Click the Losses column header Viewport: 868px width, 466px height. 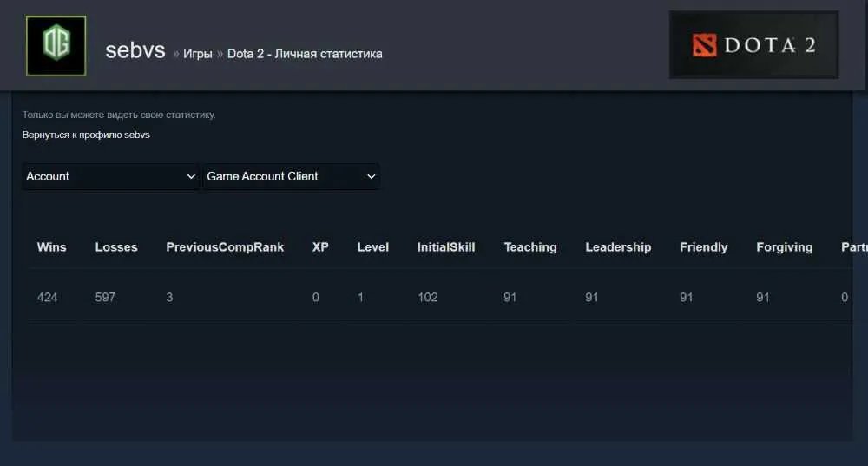click(116, 247)
